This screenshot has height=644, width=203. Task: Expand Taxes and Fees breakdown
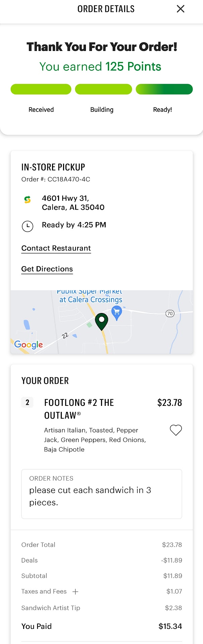(75, 592)
